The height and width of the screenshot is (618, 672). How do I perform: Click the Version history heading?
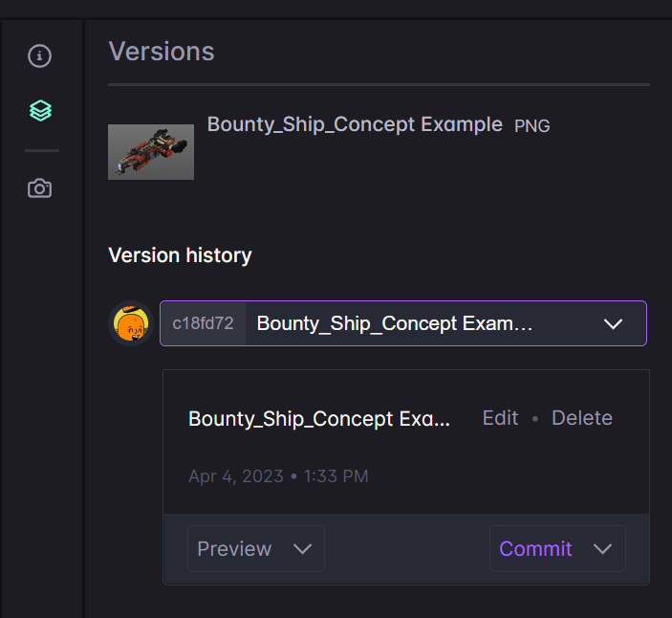180,255
